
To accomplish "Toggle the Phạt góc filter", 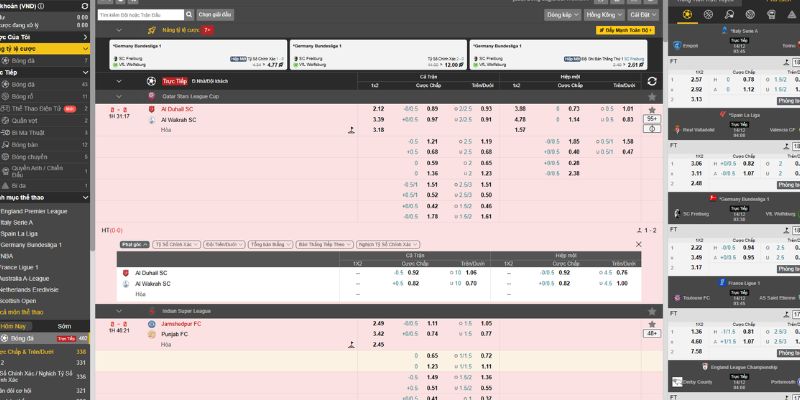I will [x=132, y=243].
